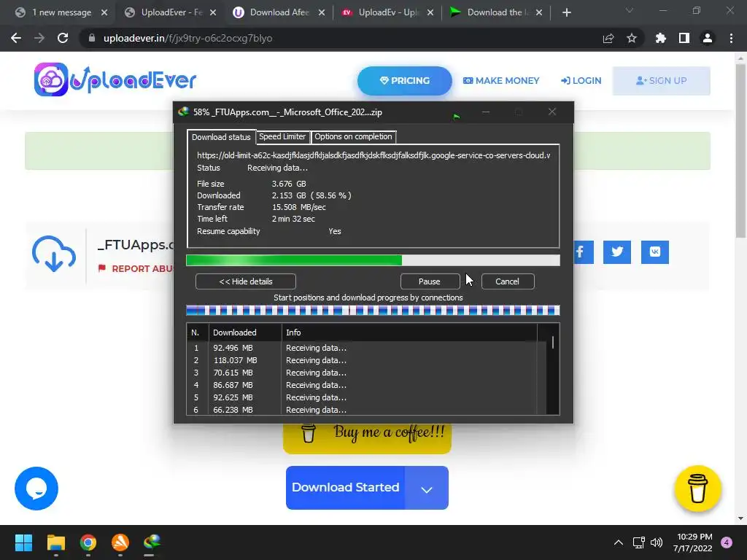Viewport: 747px width, 560px height.
Task: Click REPORT ABUSE link
Action: [x=135, y=268]
